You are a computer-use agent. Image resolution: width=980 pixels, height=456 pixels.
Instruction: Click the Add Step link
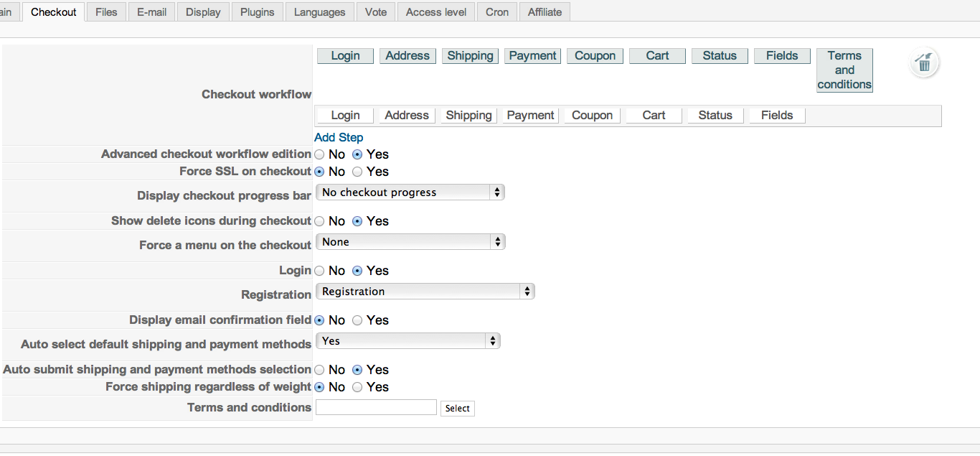click(x=339, y=137)
